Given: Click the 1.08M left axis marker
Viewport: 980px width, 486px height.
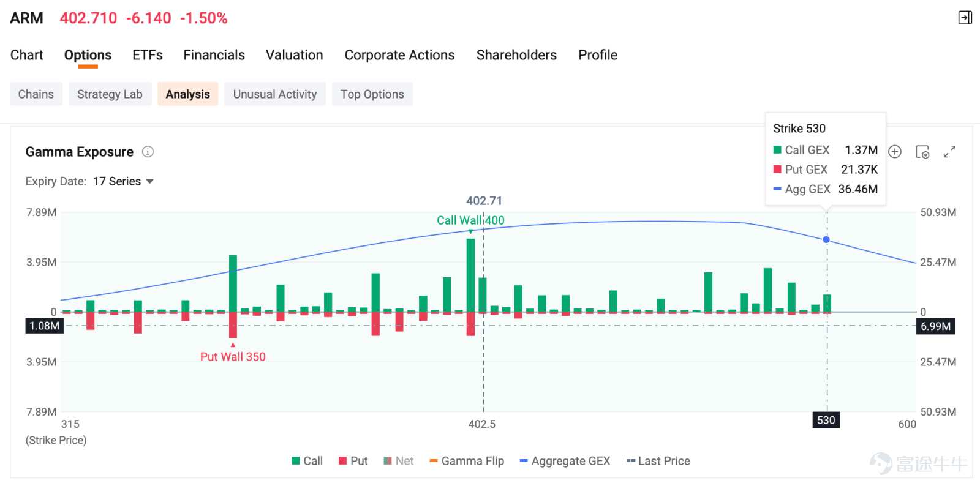Looking at the screenshot, I should pos(45,326).
